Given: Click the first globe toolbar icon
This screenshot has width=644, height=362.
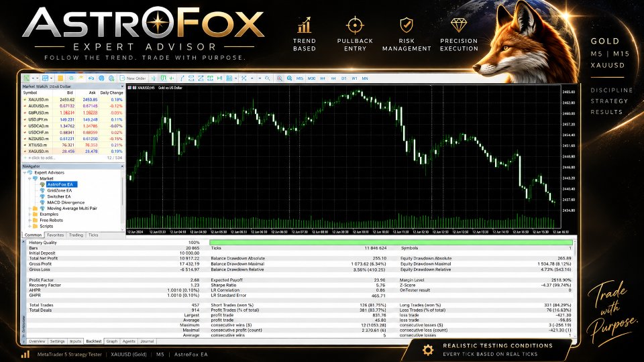Looking at the screenshot, I should click(x=101, y=78).
